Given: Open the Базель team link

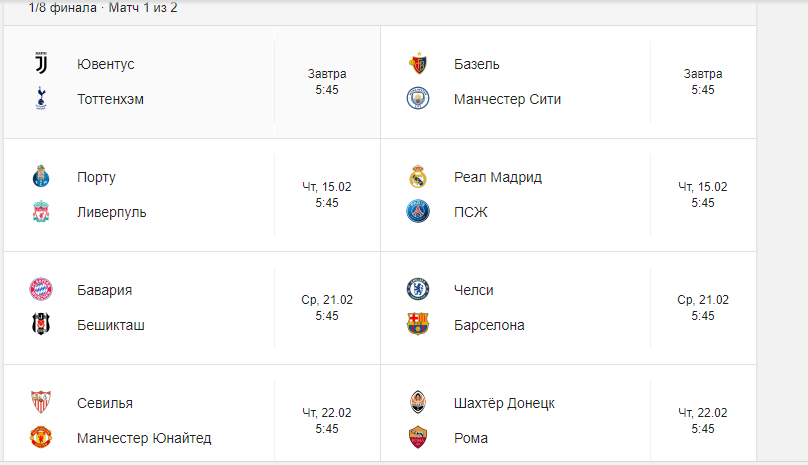Looking at the screenshot, I should tap(476, 64).
